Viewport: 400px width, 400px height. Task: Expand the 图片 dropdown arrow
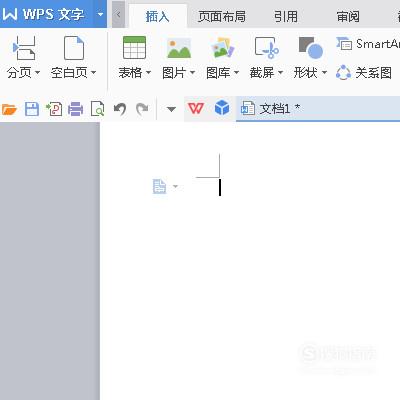pos(192,72)
